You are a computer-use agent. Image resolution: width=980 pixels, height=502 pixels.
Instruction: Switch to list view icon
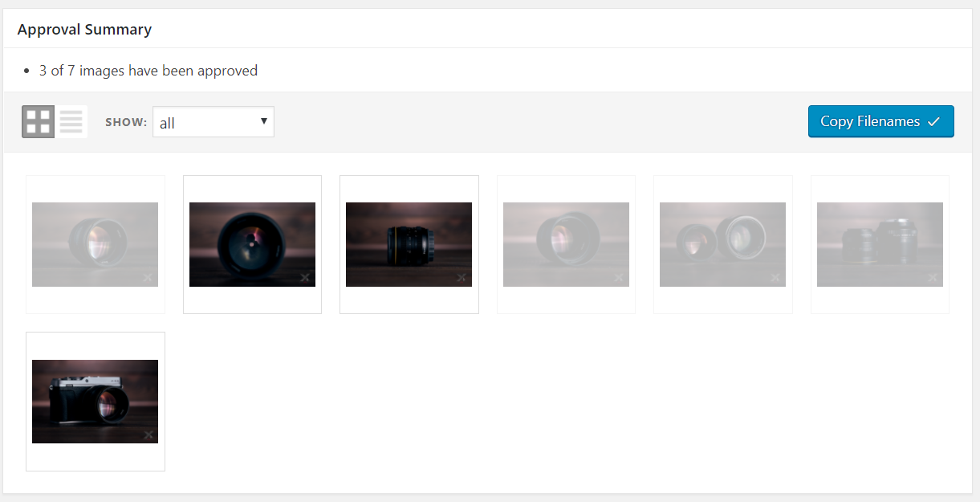[x=71, y=122]
